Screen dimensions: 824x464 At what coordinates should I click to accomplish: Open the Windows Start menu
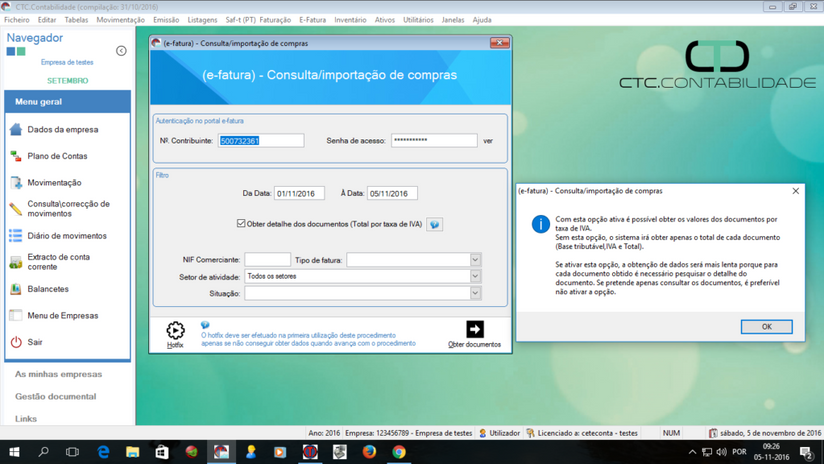(x=14, y=452)
